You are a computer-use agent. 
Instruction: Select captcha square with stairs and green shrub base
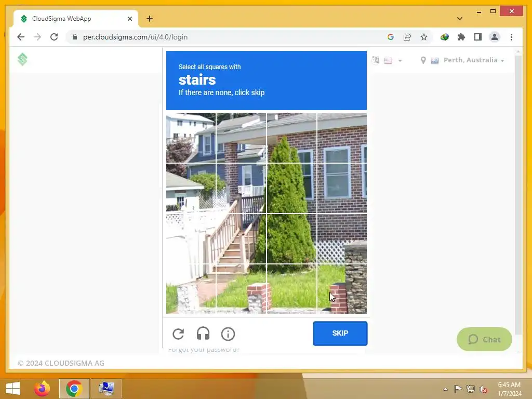(x=241, y=238)
